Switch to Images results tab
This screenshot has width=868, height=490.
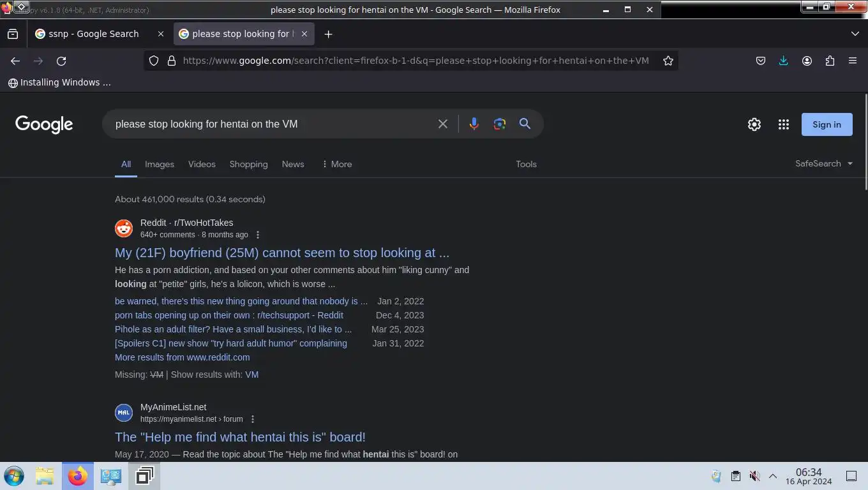(x=160, y=164)
